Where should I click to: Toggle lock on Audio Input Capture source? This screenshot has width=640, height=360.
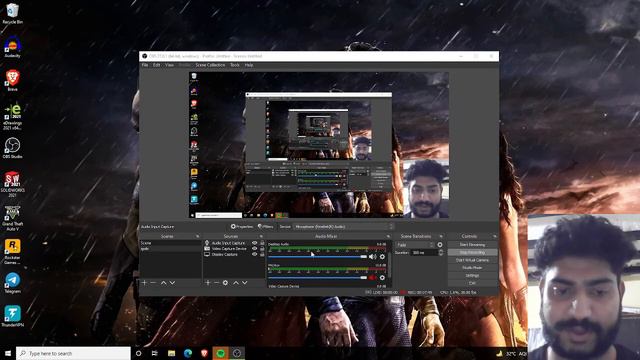pos(262,243)
